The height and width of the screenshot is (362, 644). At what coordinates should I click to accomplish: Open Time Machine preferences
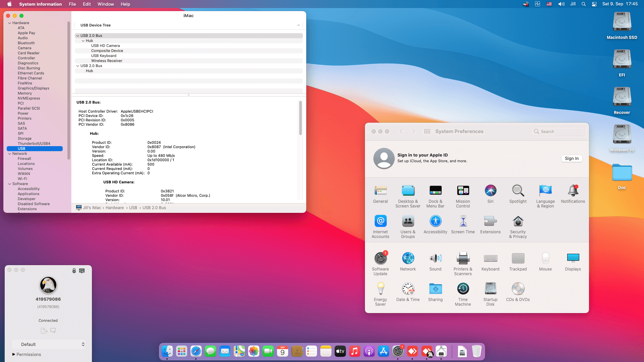click(x=463, y=295)
